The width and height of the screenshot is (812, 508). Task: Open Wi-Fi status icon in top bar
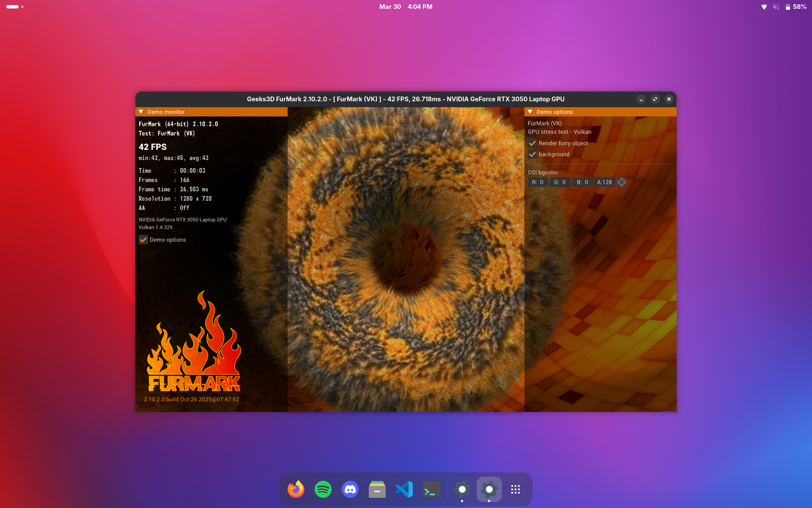point(764,7)
